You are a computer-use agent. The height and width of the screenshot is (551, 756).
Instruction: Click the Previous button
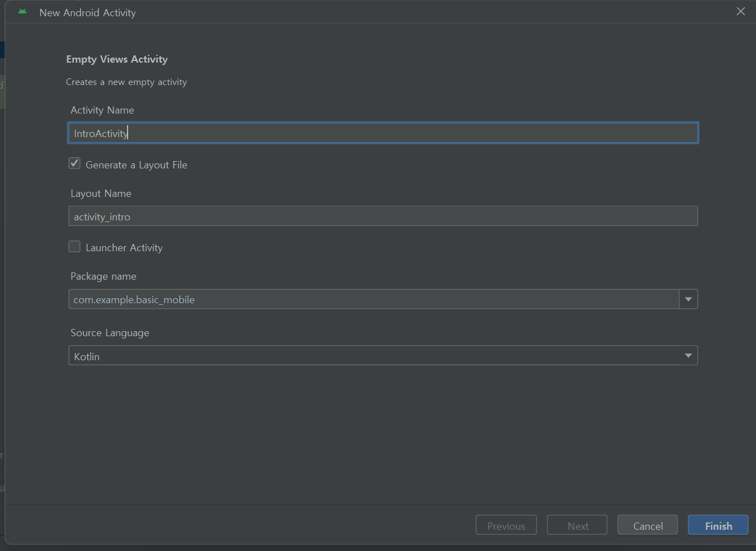(506, 525)
